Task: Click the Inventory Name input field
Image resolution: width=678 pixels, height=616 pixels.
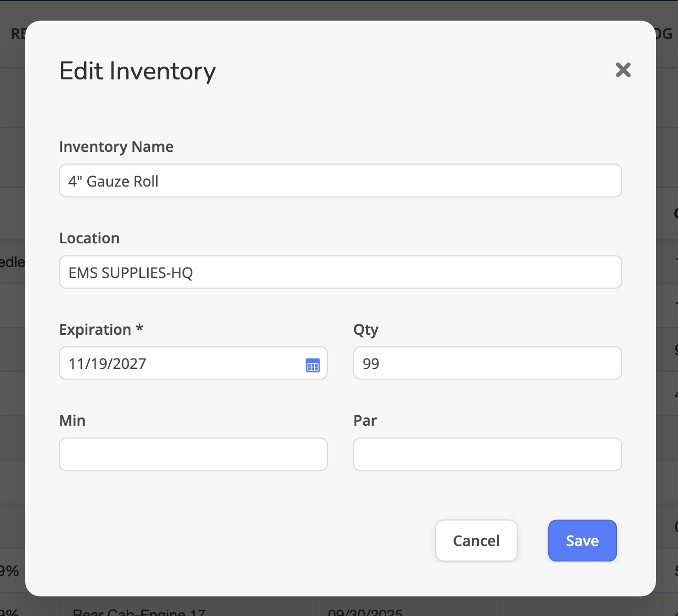Action: click(x=340, y=181)
